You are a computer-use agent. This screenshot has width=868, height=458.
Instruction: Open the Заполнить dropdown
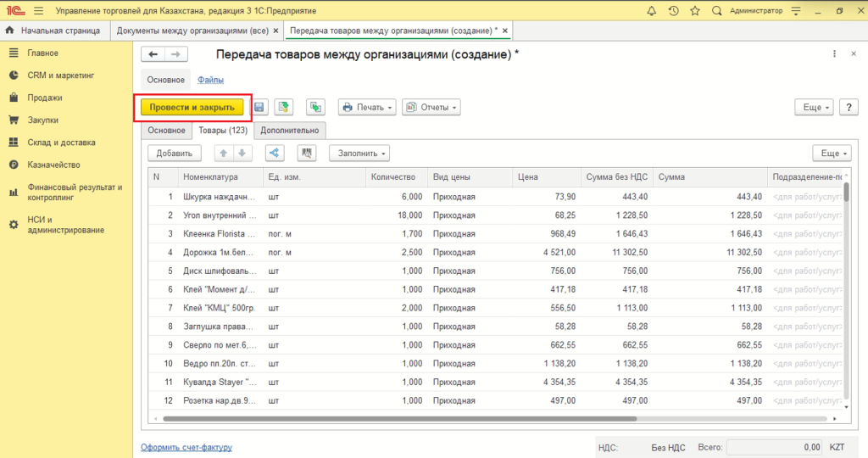pos(359,154)
